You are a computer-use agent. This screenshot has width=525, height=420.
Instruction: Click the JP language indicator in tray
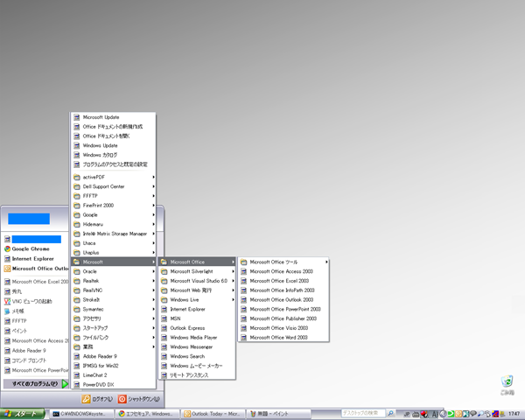pyautogui.click(x=407, y=414)
